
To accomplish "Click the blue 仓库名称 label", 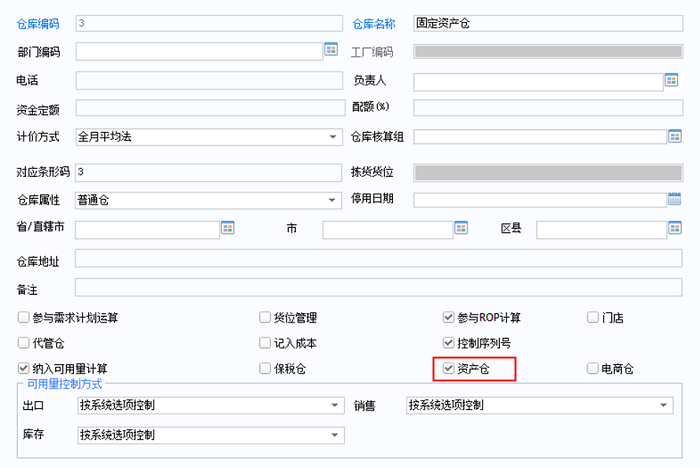I will pyautogui.click(x=374, y=24).
